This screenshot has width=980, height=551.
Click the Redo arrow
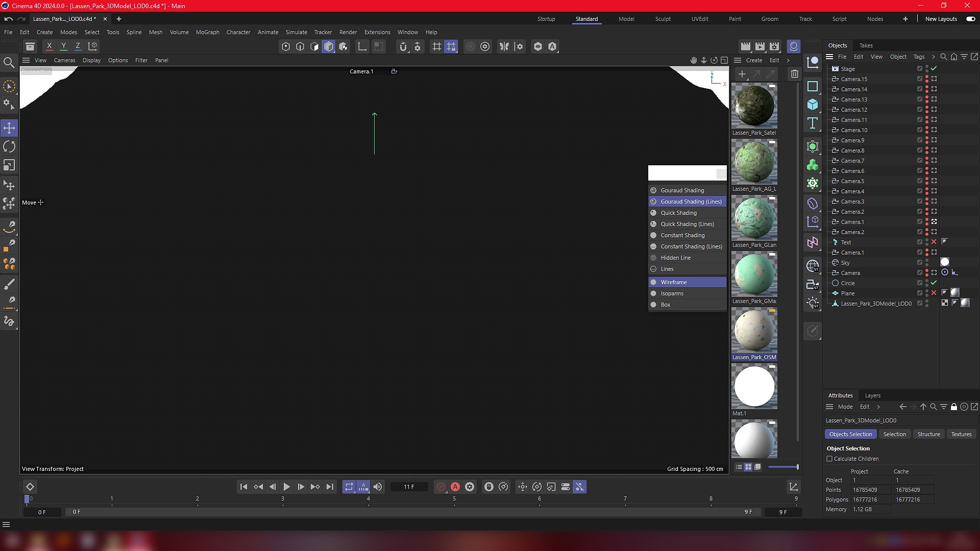coord(21,19)
